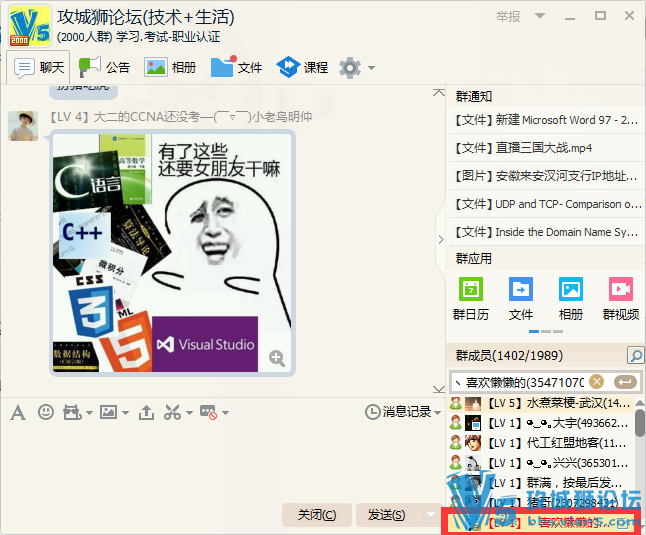Click the 举报 report link
646x535 pixels.
click(508, 16)
